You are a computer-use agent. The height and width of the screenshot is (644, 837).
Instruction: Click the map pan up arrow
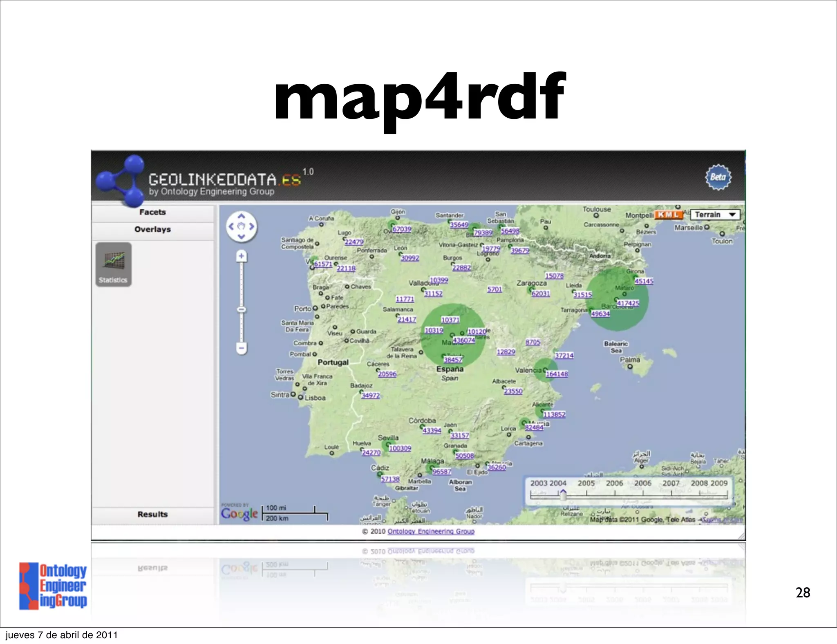click(241, 217)
